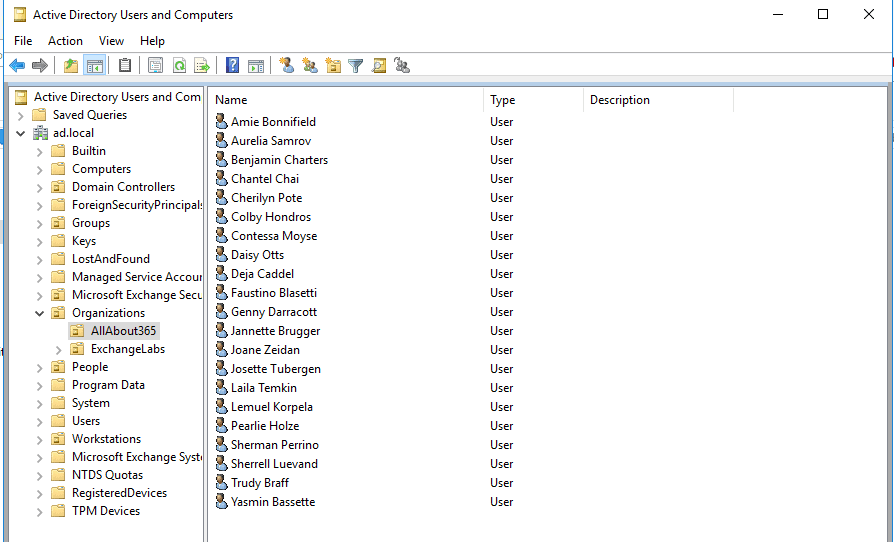Open the Help menu
Screen dimensions: 894x542
[152, 41]
